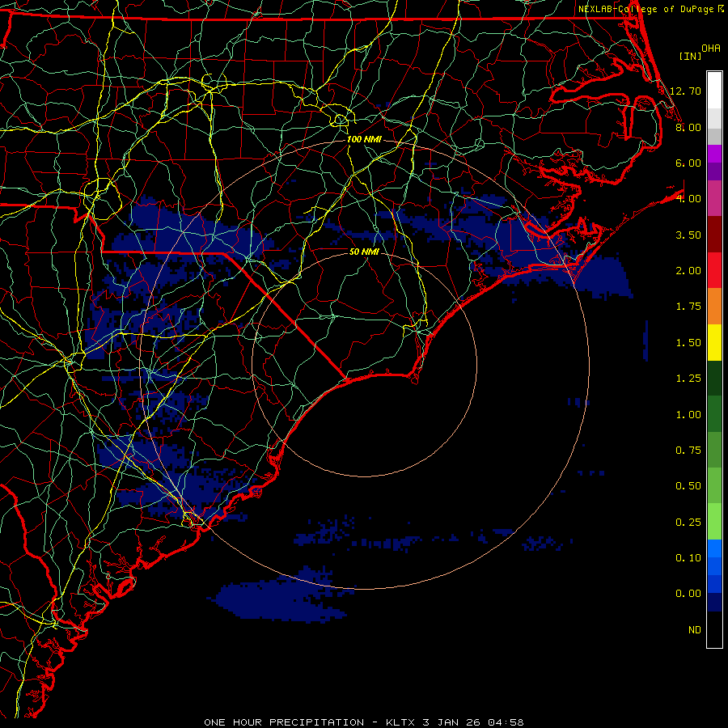Click the 'KLTX' radar site identifier
The height and width of the screenshot is (728, 728).
400,722
